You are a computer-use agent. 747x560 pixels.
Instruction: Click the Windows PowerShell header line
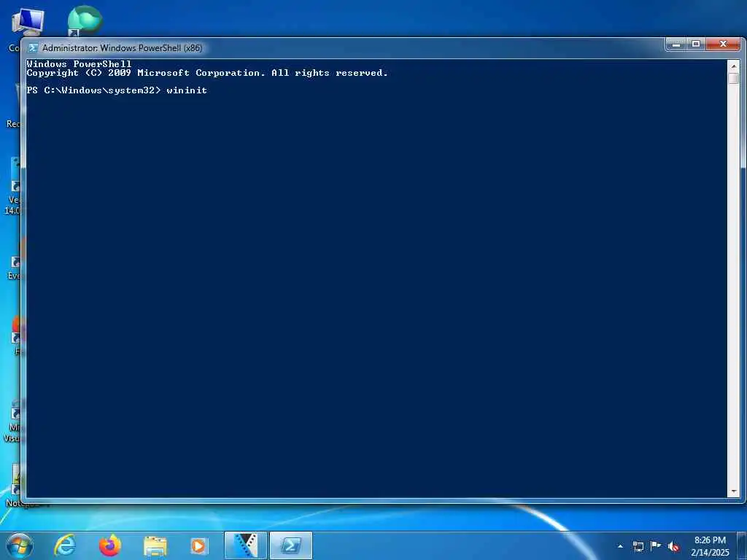coord(79,64)
